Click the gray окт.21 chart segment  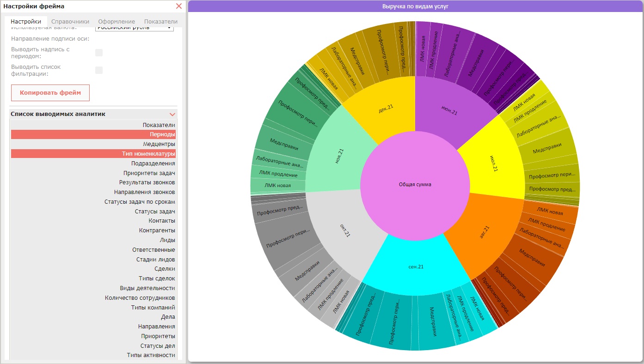(344, 231)
